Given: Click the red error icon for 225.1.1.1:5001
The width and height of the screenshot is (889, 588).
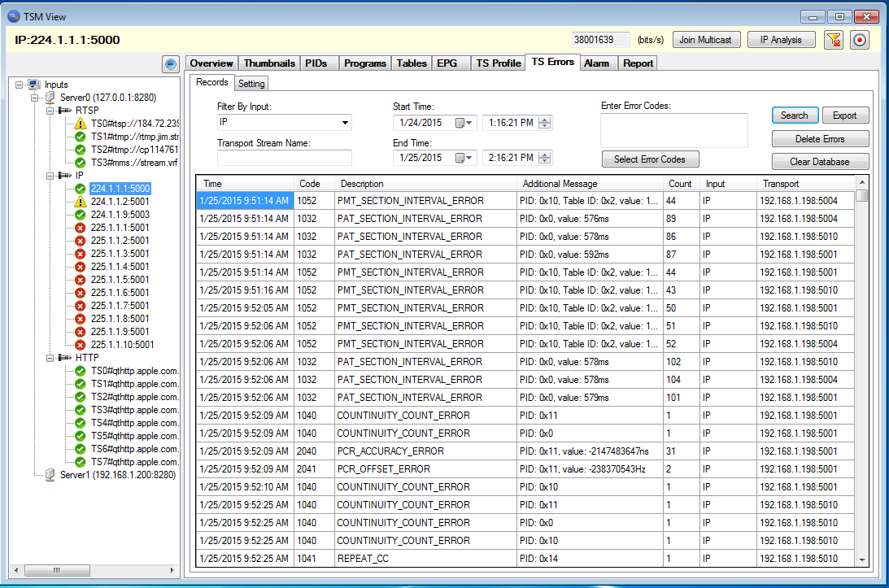Looking at the screenshot, I should 81,228.
